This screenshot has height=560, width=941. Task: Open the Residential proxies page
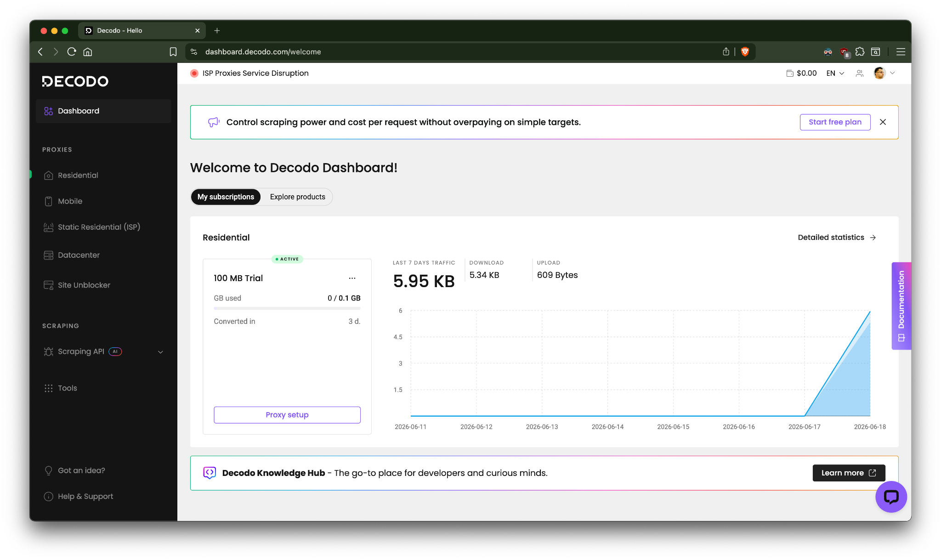coord(78,175)
